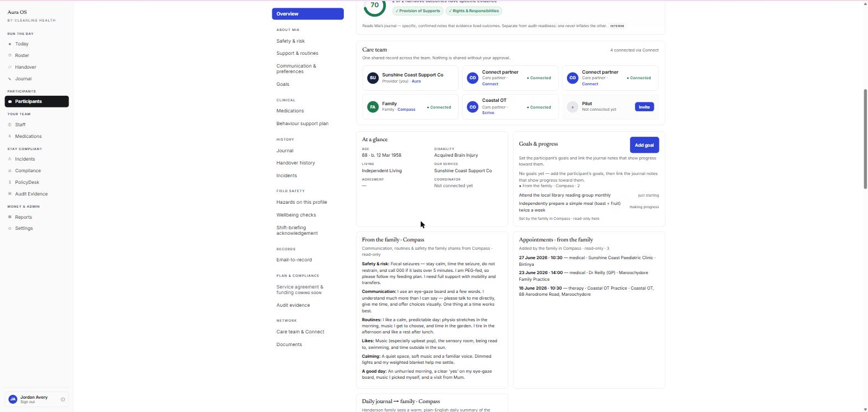Follow the Scrive link on Coastal OT card
868x412 pixels.
[488, 113]
